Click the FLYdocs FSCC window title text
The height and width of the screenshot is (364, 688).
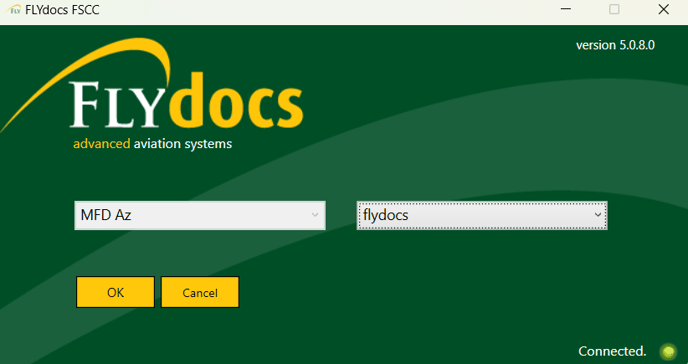(x=62, y=10)
